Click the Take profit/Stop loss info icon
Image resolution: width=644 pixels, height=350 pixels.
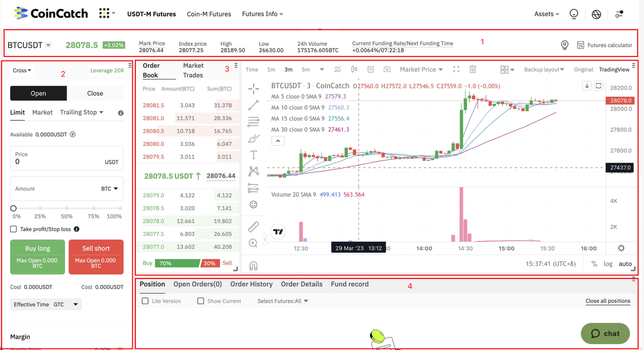pyautogui.click(x=76, y=229)
